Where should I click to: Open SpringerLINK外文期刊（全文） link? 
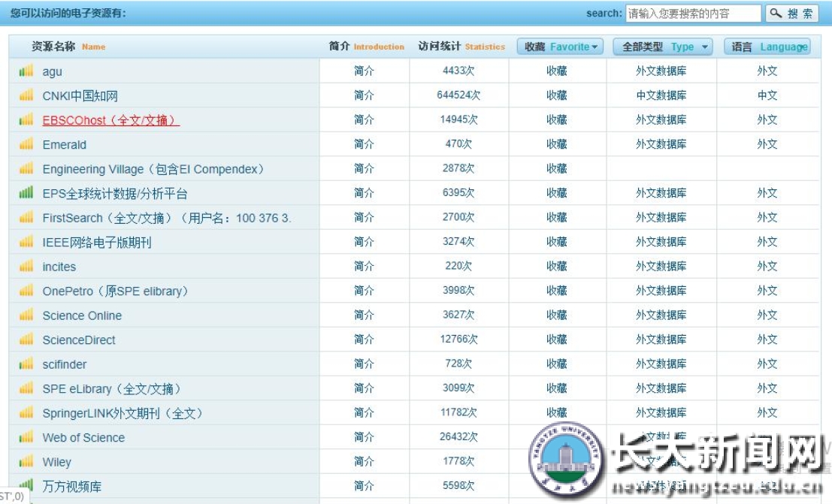point(123,413)
